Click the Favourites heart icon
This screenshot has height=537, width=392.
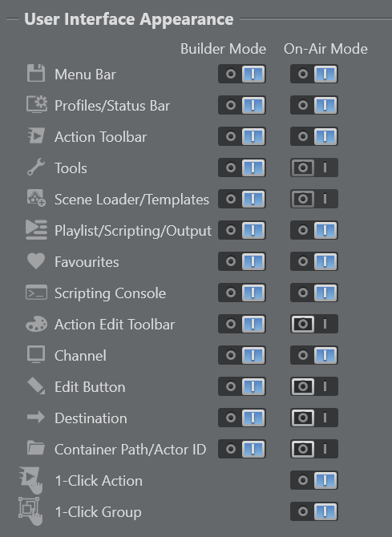(x=36, y=260)
